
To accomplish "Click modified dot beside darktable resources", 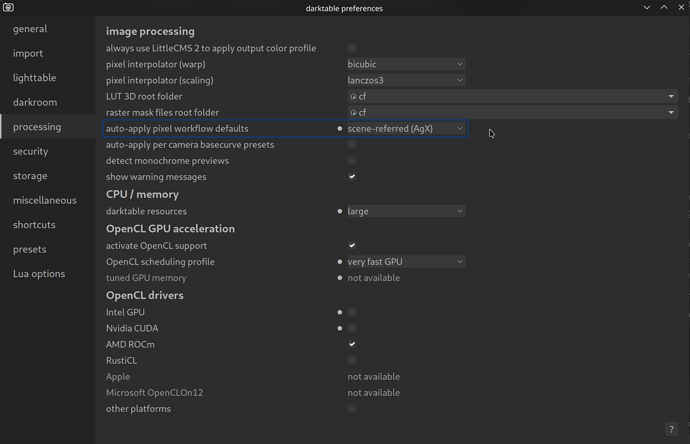I will [340, 212].
